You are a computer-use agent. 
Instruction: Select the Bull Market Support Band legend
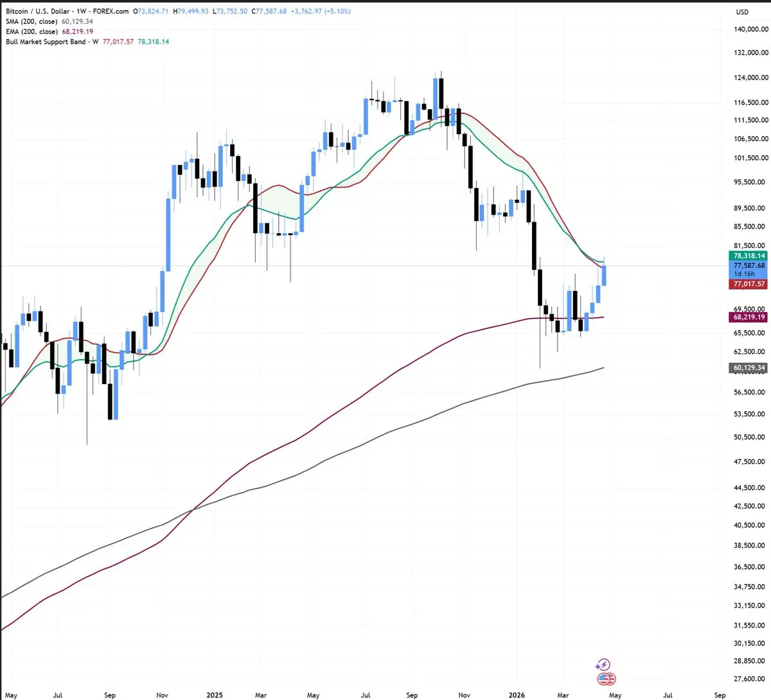coord(52,42)
